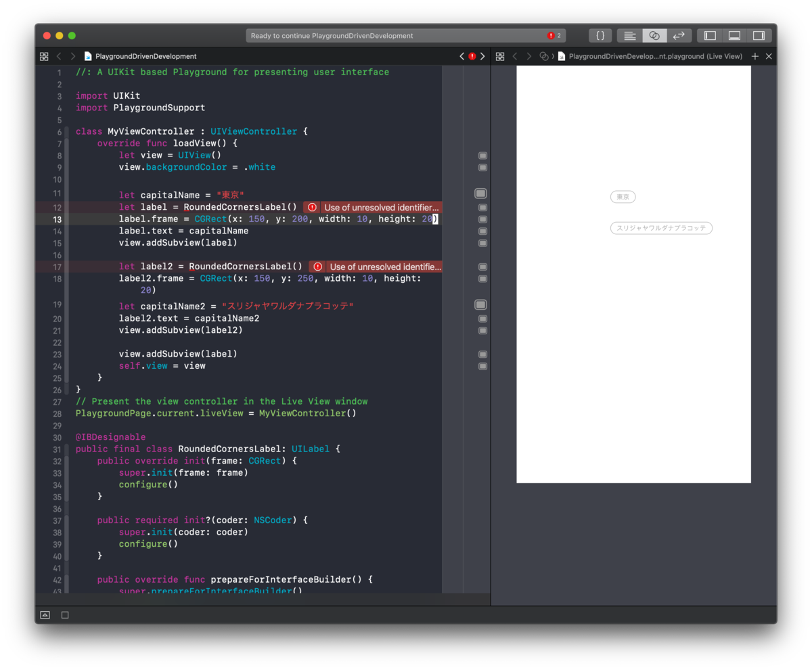Go forward in Live View pane history
Viewport: 812px width, 670px height.
tap(528, 56)
